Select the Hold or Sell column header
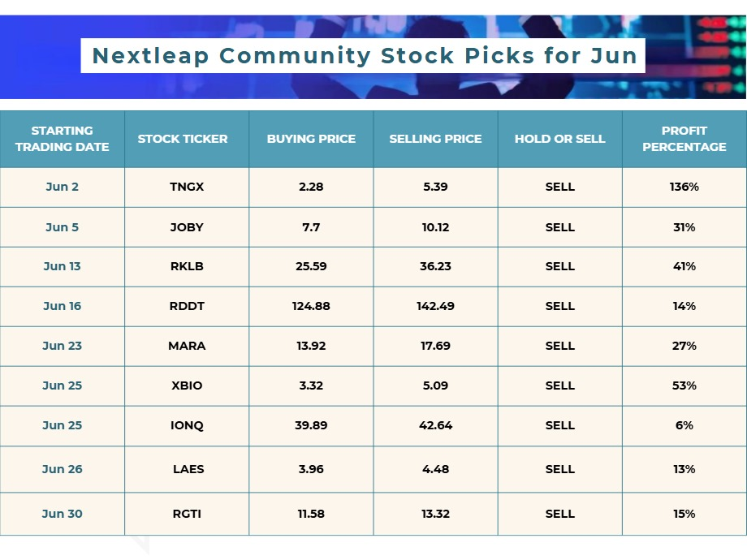Screen dimensions: 747x560 tap(559, 139)
